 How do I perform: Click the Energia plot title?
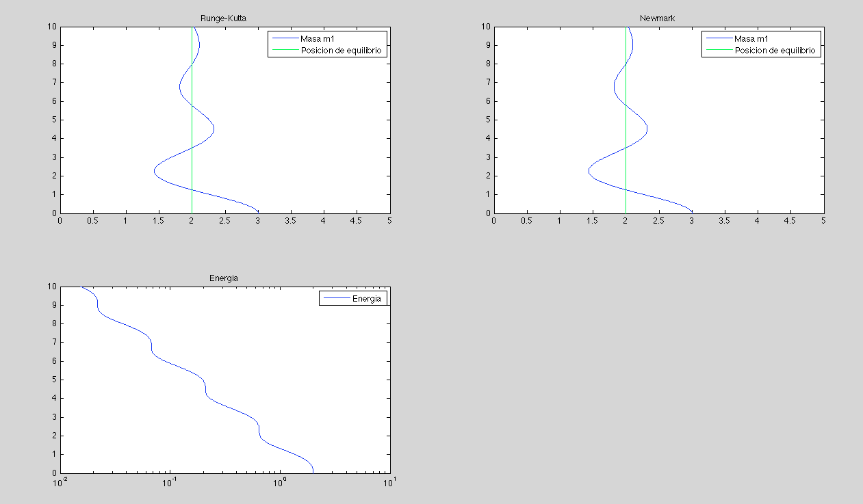pos(224,278)
